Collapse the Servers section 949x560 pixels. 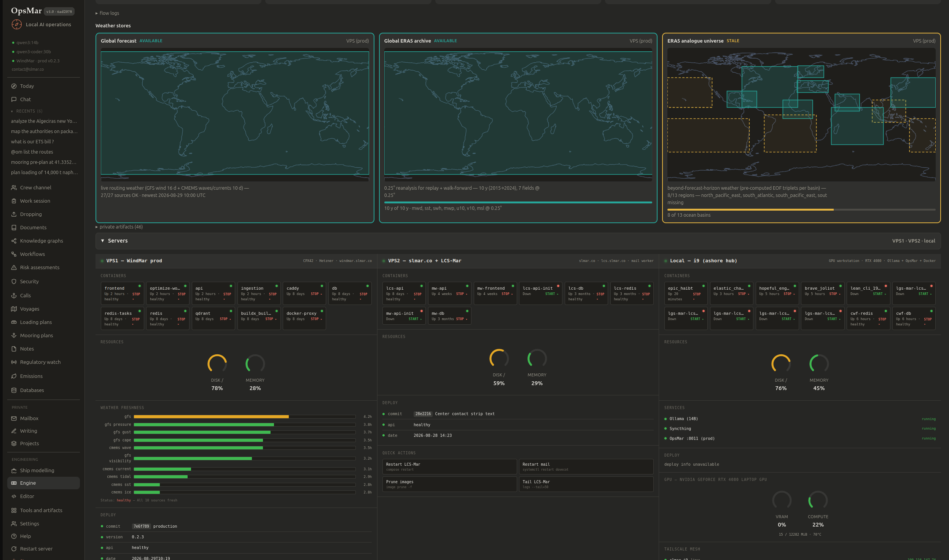coord(518,241)
